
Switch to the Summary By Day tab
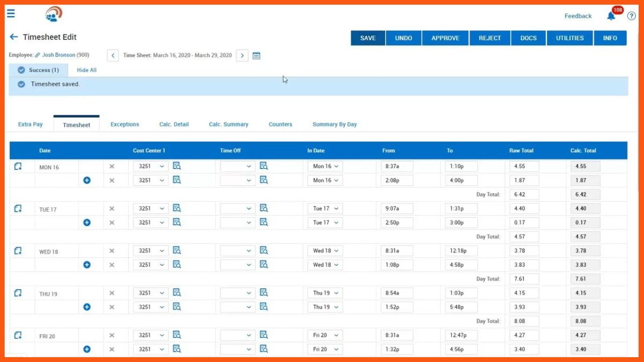click(334, 124)
